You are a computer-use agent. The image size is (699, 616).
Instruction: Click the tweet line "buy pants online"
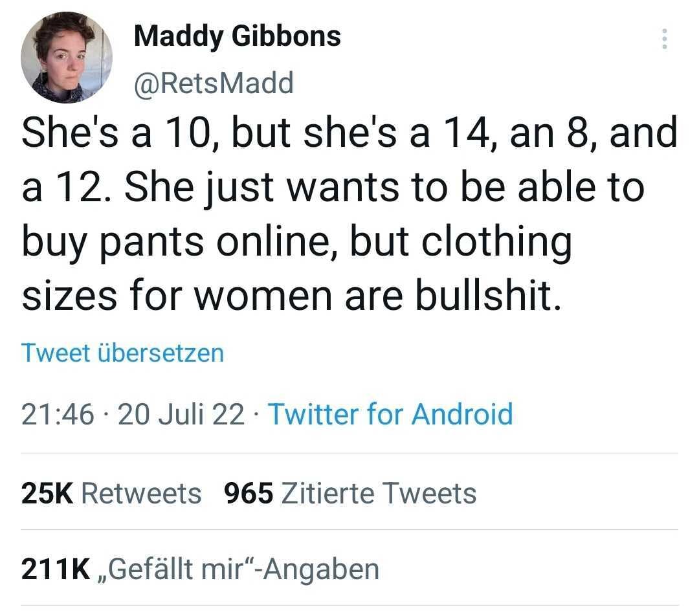[297, 241]
